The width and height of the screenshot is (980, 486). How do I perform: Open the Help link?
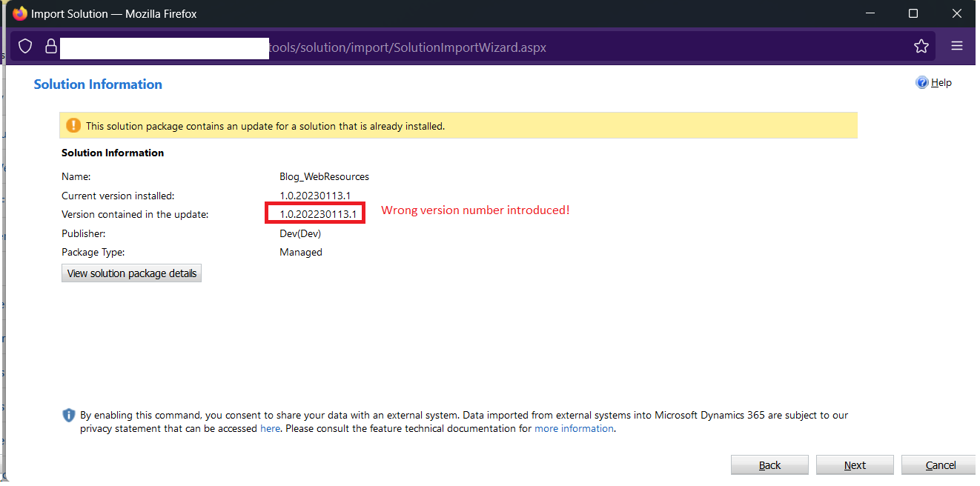point(941,83)
